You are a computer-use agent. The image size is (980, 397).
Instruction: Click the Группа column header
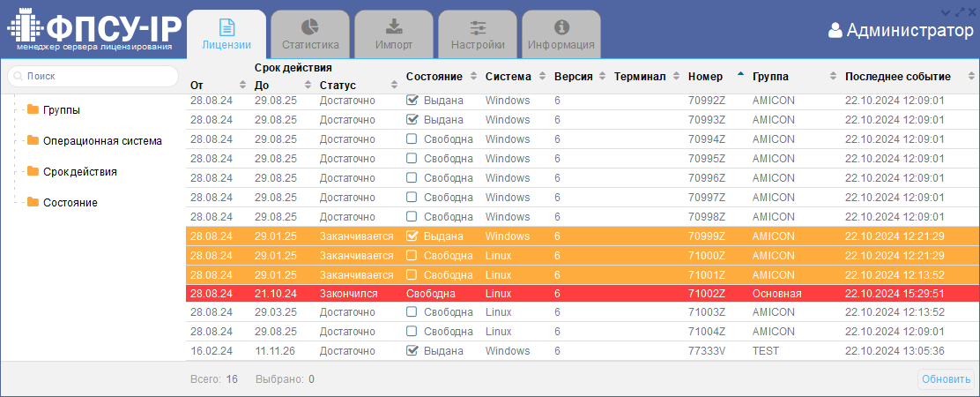point(771,77)
